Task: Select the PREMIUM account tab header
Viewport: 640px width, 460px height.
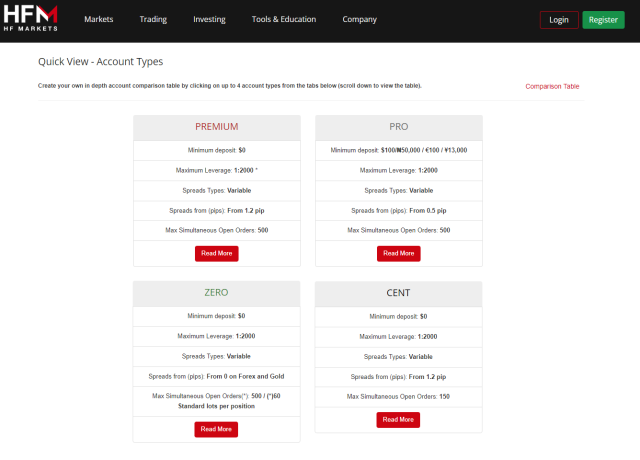Action: coord(217,128)
